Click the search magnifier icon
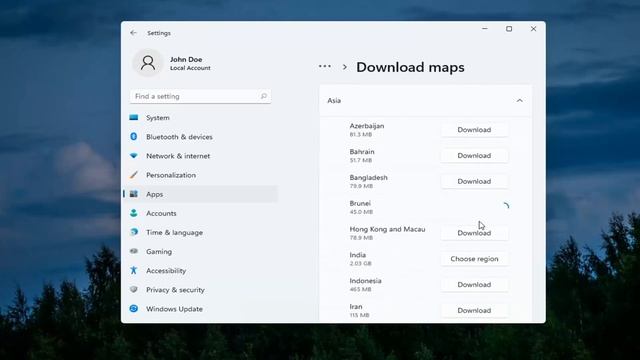The height and width of the screenshot is (360, 640). coord(263,96)
